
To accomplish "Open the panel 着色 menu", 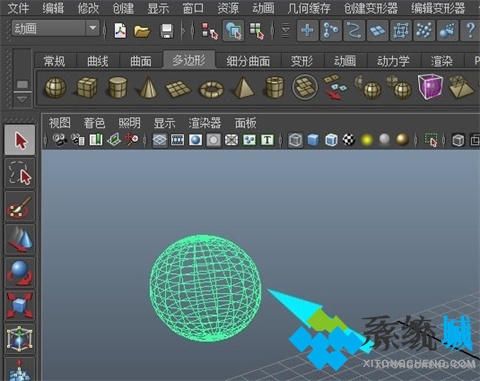I will tap(94, 123).
